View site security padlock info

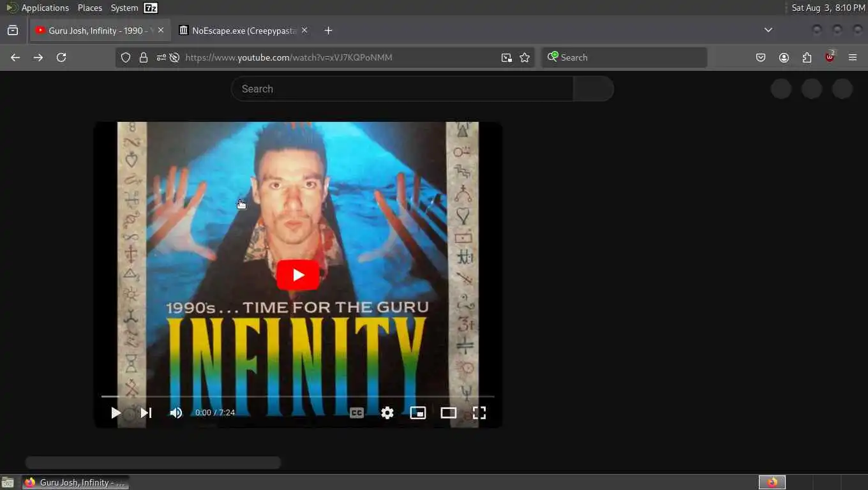point(144,57)
